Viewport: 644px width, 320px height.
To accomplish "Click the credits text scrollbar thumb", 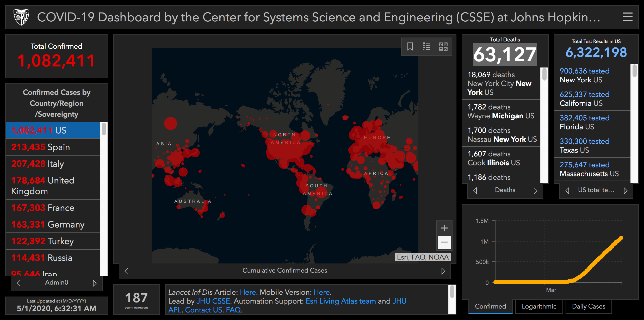I will (452, 292).
